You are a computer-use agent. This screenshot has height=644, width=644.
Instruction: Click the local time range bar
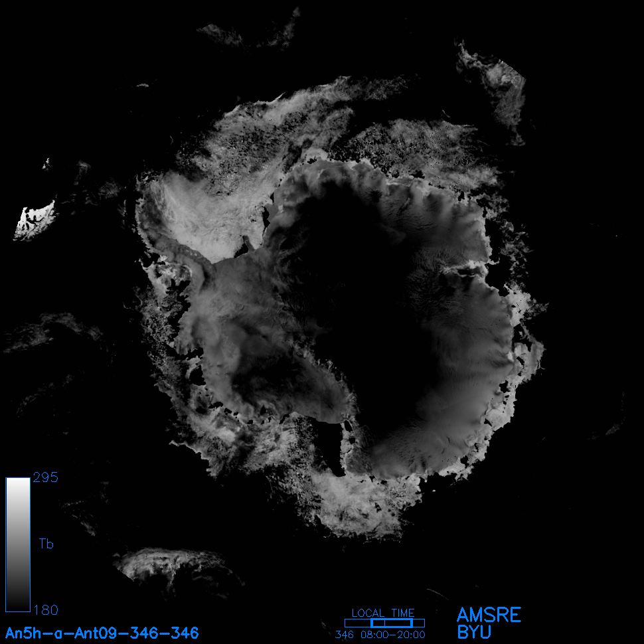tap(384, 623)
